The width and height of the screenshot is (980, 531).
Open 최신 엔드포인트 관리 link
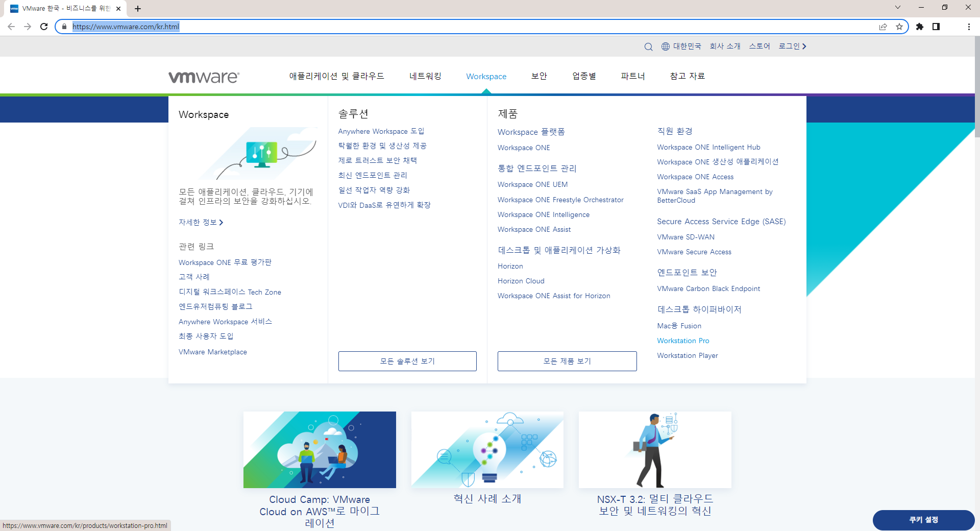pyautogui.click(x=373, y=175)
